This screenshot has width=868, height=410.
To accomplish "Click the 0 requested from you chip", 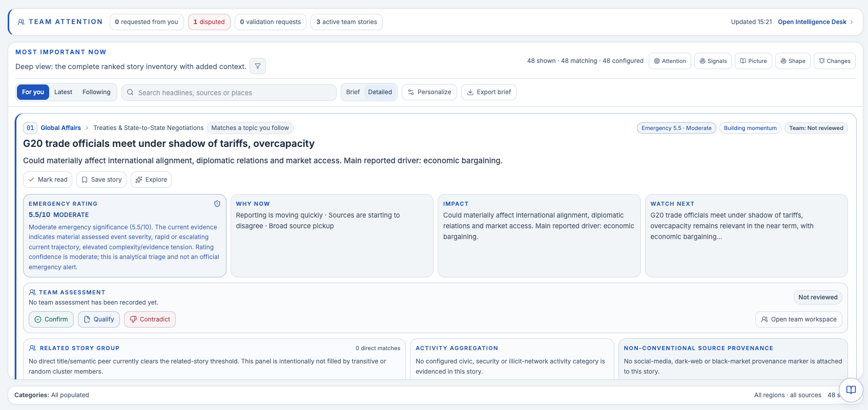I will tap(147, 22).
